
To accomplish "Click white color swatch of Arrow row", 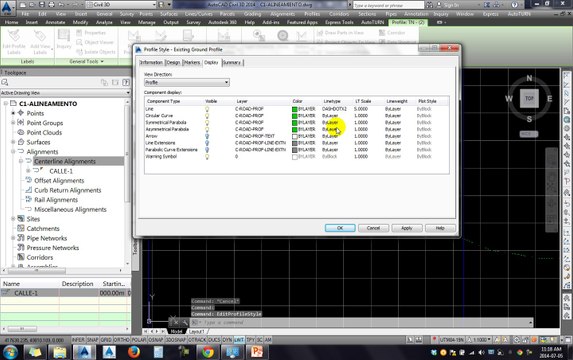I will 295,136.
